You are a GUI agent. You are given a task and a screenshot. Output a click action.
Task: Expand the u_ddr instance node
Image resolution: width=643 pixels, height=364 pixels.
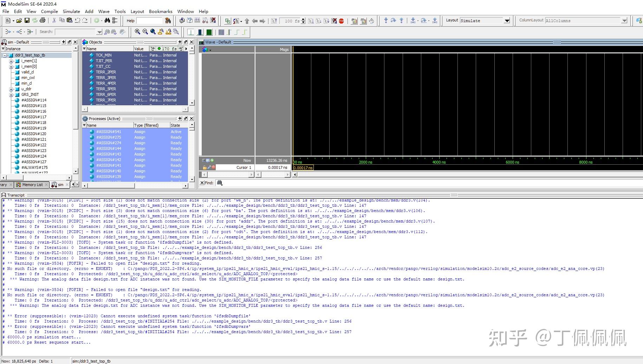tap(11, 89)
